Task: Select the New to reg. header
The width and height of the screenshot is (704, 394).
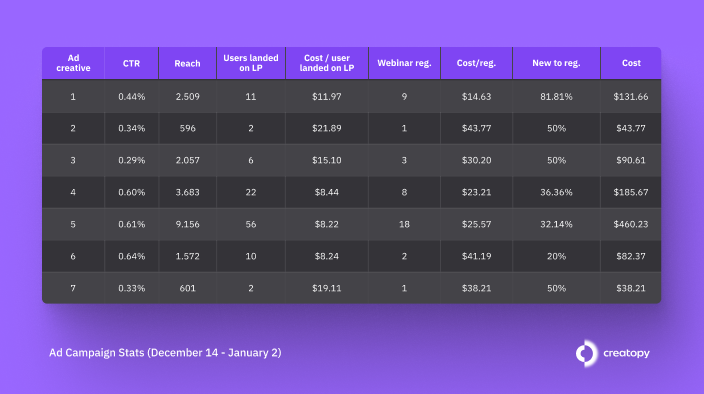Action: [556, 63]
